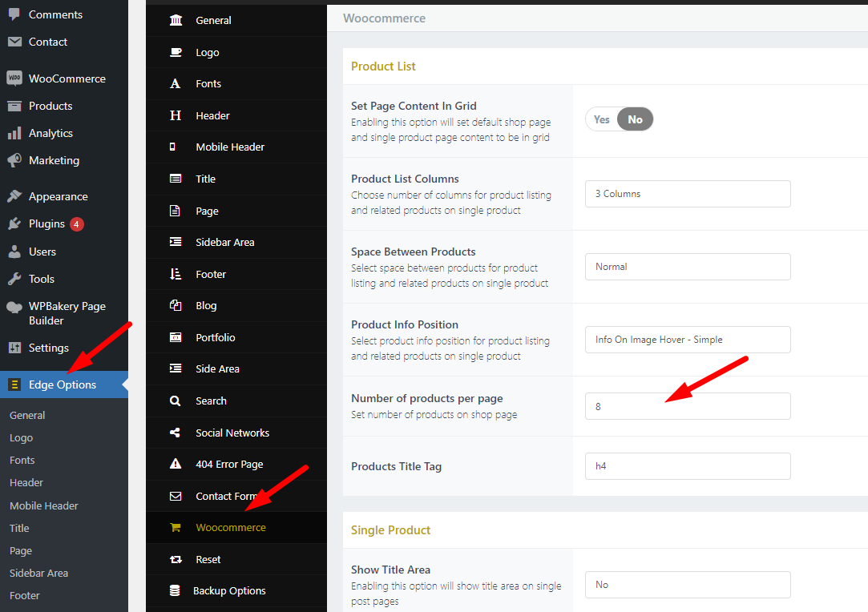Click the Users person icon
868x612 pixels.
(14, 252)
